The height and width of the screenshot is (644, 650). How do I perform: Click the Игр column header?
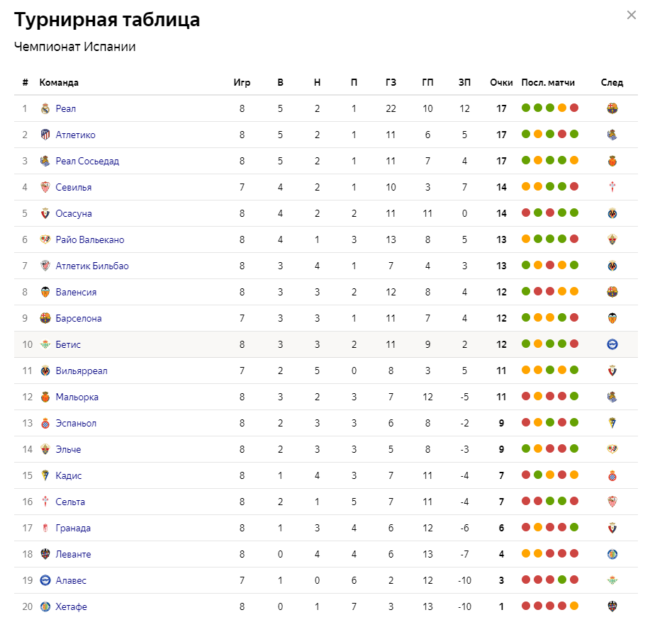tap(242, 82)
